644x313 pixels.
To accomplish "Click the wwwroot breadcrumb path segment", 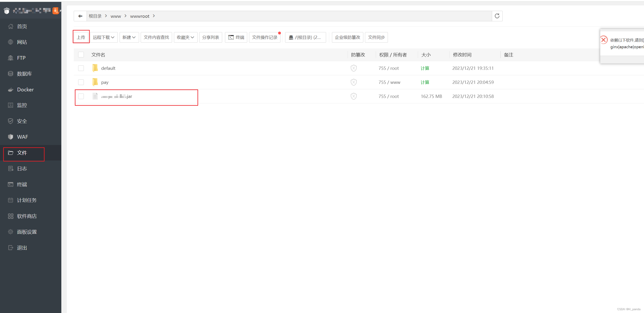I will tap(140, 16).
